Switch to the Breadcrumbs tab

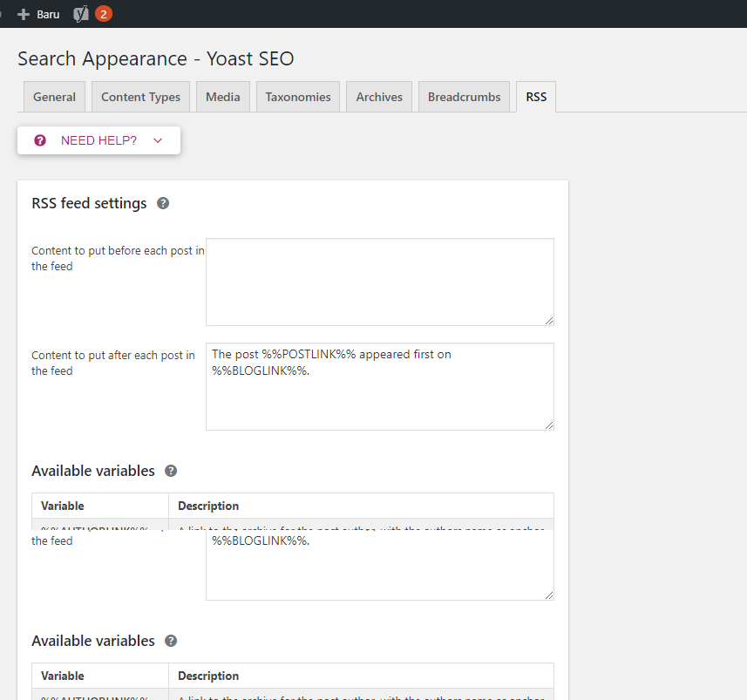click(x=464, y=97)
